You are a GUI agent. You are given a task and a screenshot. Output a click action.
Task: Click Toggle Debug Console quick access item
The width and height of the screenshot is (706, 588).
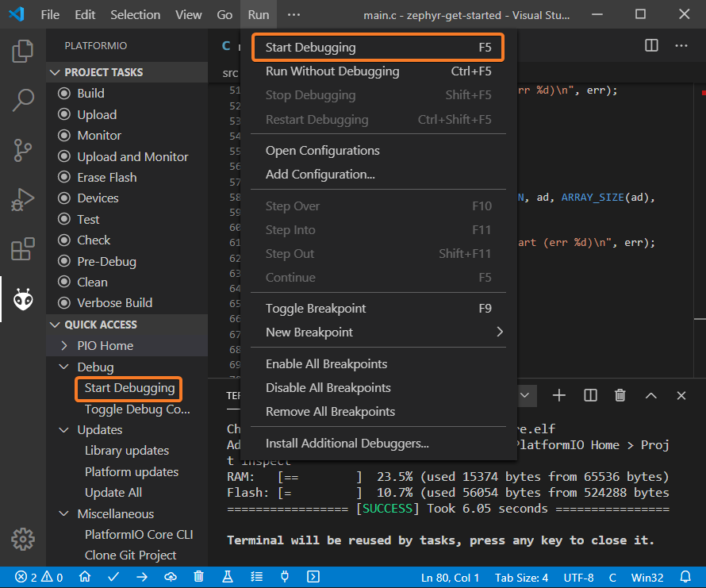point(137,409)
